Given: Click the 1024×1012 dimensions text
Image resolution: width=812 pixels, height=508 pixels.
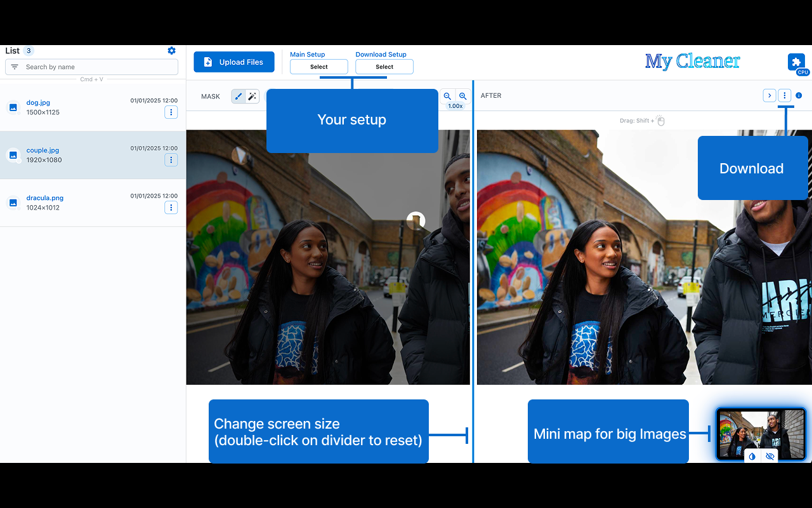Looking at the screenshot, I should [x=43, y=208].
